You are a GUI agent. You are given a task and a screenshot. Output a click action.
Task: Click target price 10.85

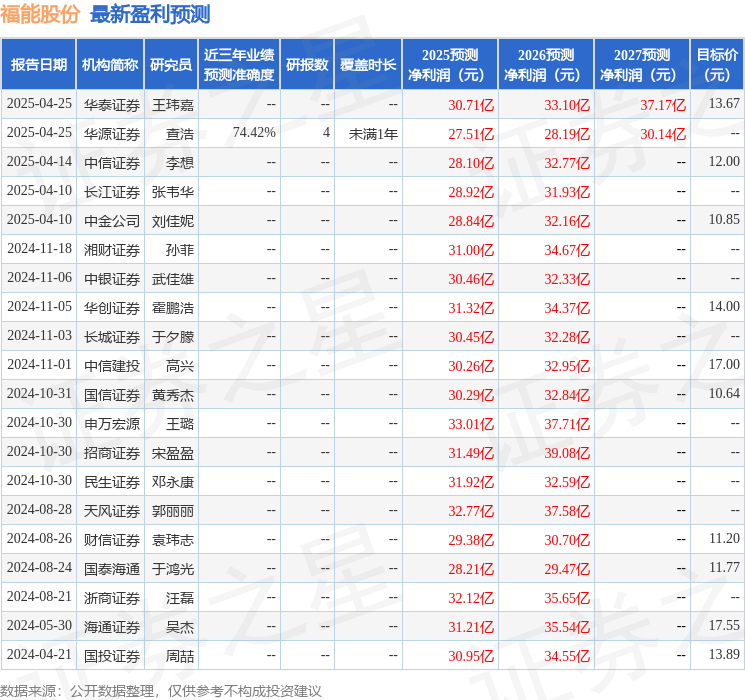point(724,219)
